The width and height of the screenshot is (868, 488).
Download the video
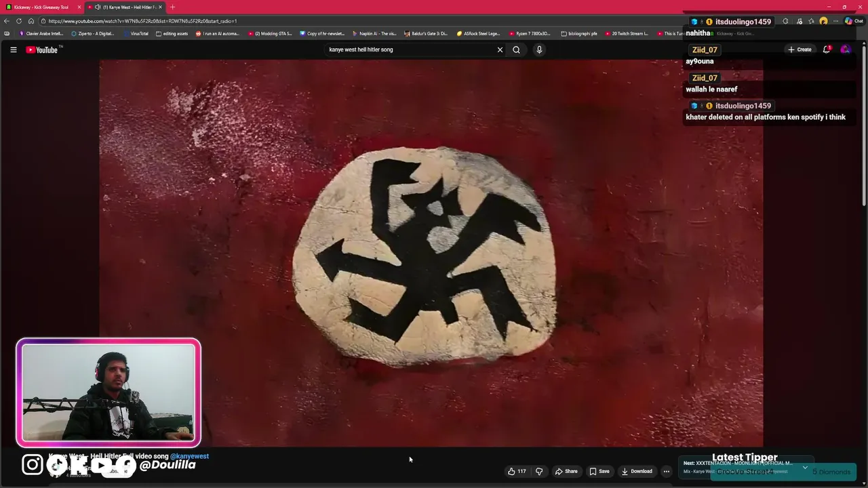637,471
